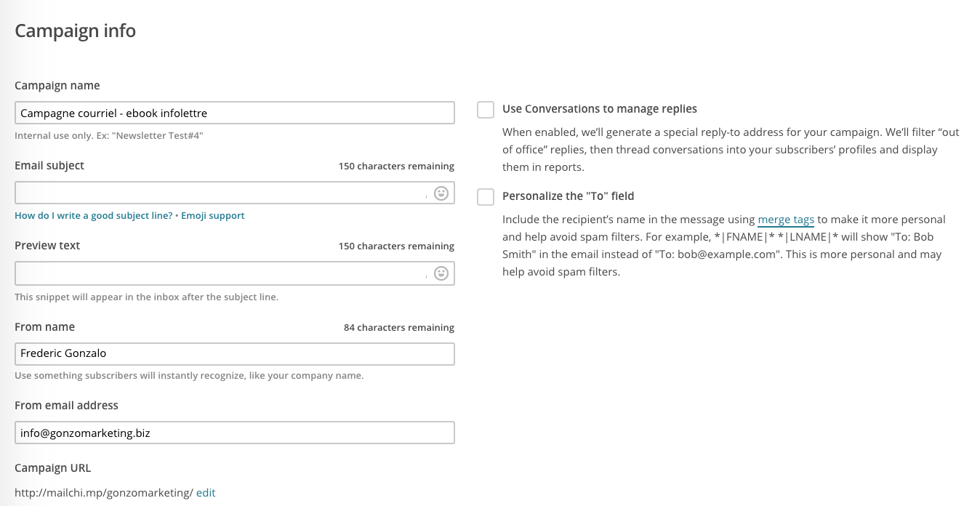Open the merge tags link
Screen dimensions: 980x506
coord(785,220)
